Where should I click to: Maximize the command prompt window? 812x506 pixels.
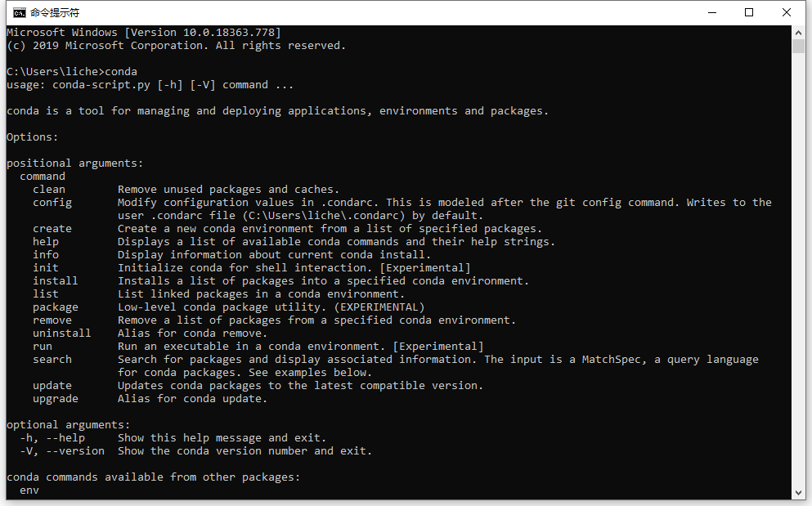click(748, 12)
